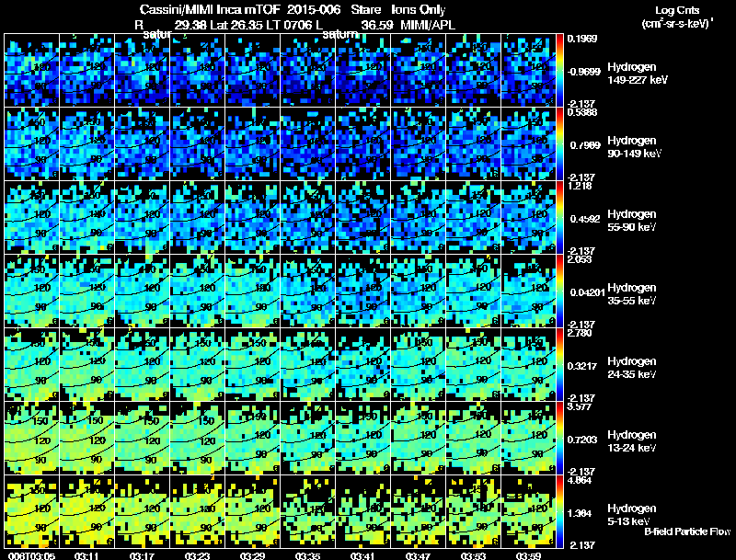The height and width of the screenshot is (560, 736).
Task: Click the '03:41' time label
Action: click(361, 556)
